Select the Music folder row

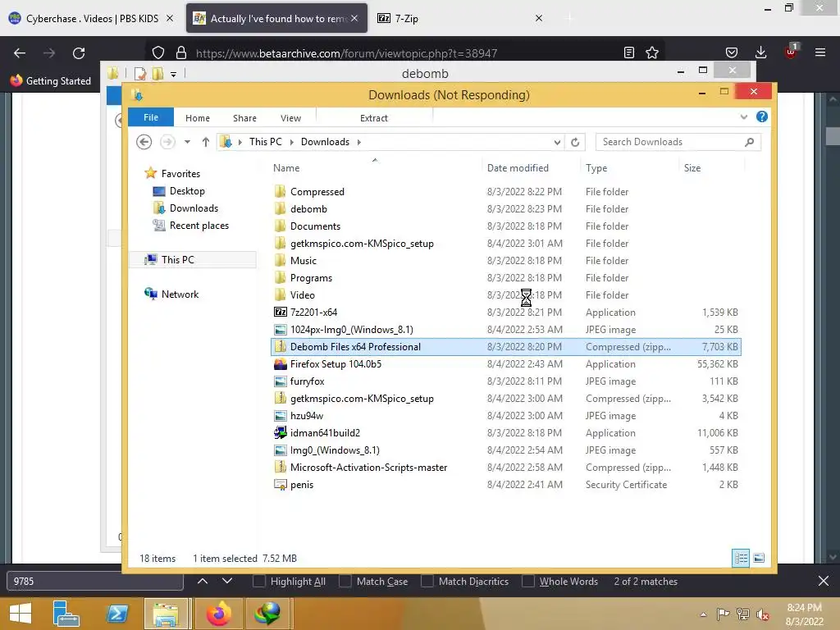[505, 260]
